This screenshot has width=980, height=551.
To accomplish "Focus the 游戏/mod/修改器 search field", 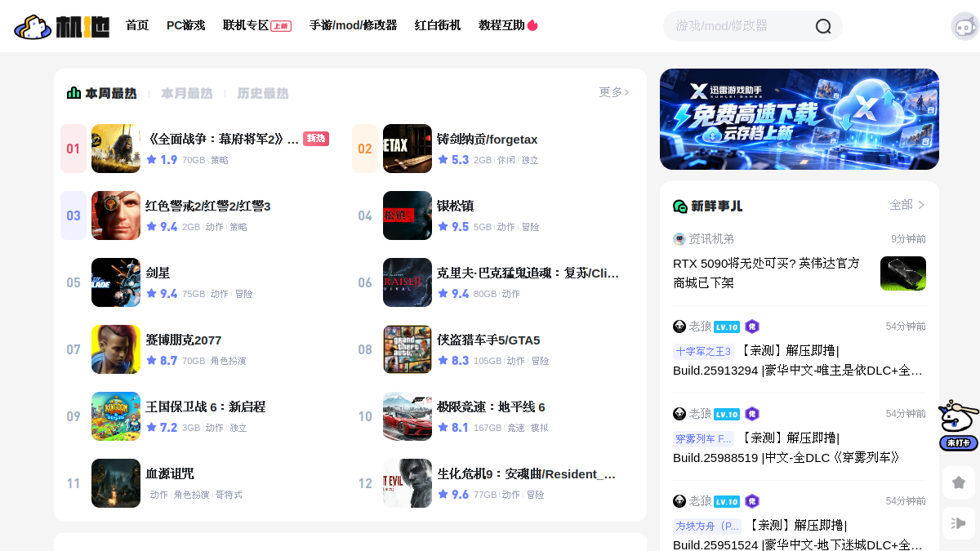I will 739,26.
